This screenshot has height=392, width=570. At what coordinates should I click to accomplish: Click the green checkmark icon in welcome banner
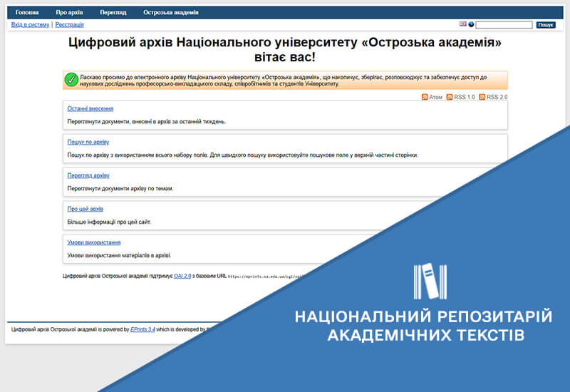click(71, 80)
